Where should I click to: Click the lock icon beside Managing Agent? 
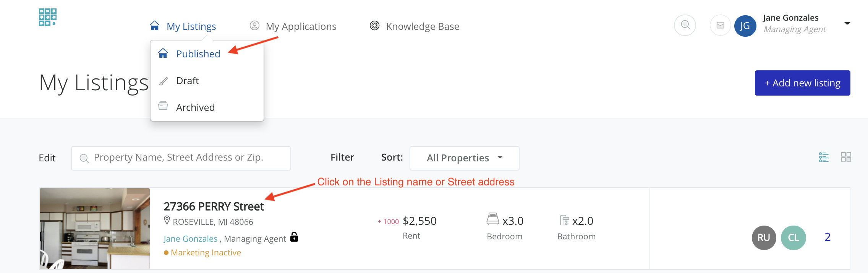pos(294,237)
